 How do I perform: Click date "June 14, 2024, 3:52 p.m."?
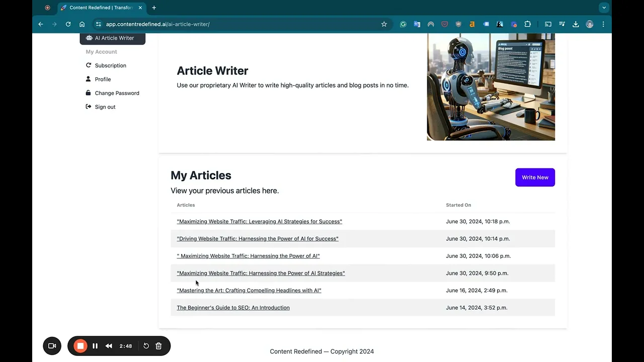476,308
